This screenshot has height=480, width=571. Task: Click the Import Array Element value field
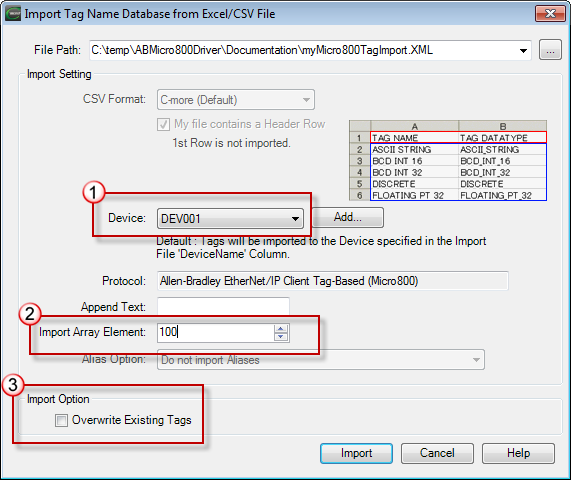[216, 333]
